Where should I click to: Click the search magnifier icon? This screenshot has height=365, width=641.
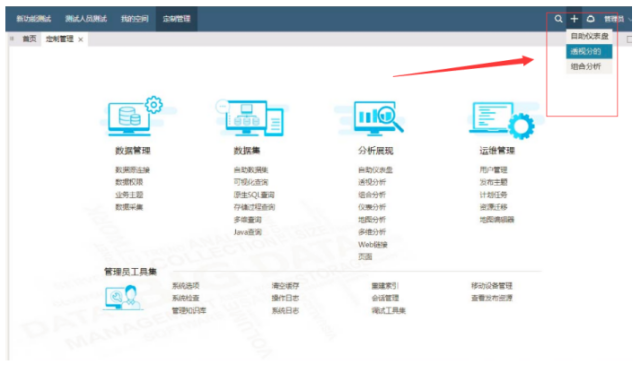(558, 19)
